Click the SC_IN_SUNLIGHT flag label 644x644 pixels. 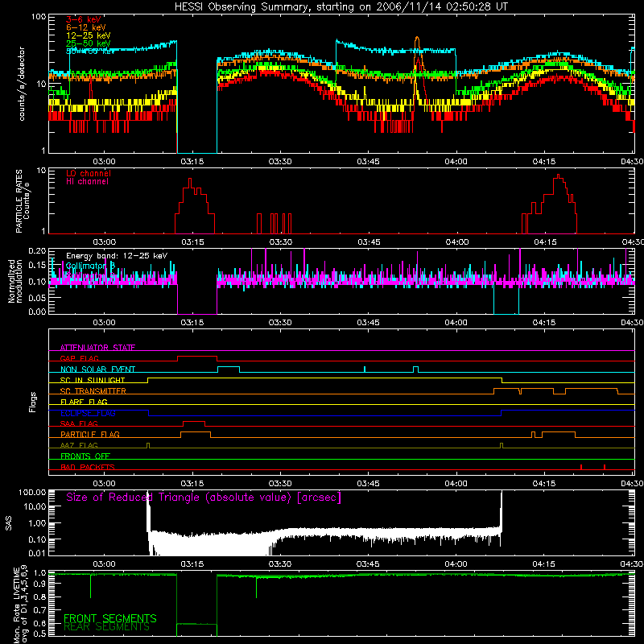pos(93,380)
